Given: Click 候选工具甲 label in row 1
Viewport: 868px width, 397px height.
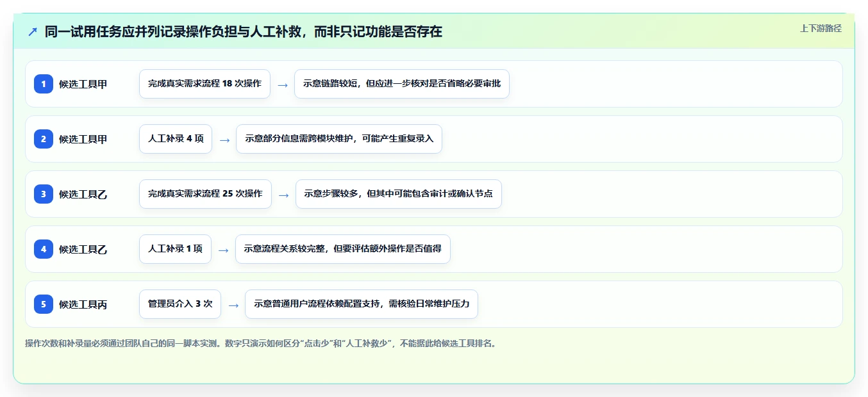Looking at the screenshot, I should tap(83, 84).
